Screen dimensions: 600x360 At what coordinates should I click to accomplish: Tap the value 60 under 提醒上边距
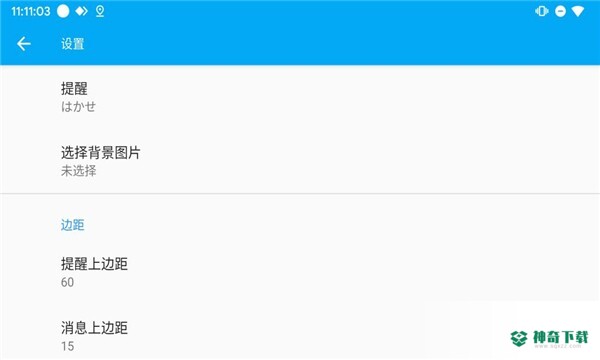(67, 282)
